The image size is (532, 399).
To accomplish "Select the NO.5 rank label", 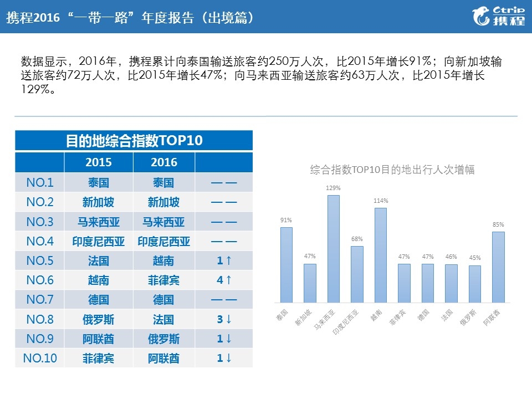I will point(40,260).
